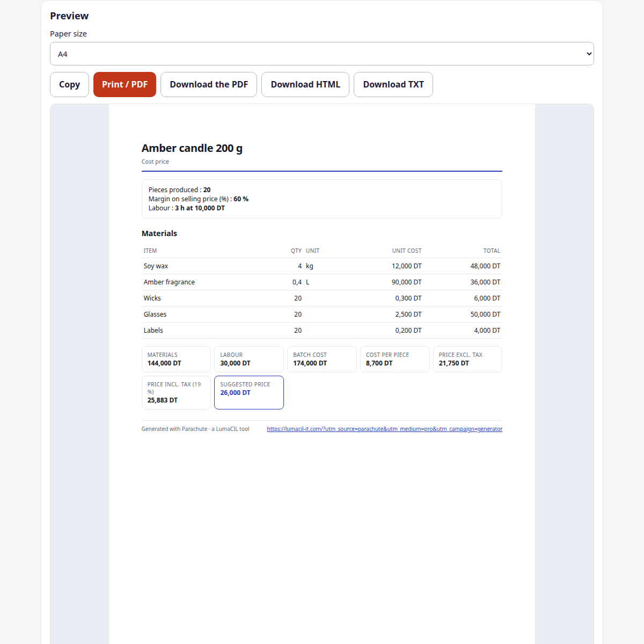Click Download the PDF button
The image size is (644, 644).
pos(209,84)
